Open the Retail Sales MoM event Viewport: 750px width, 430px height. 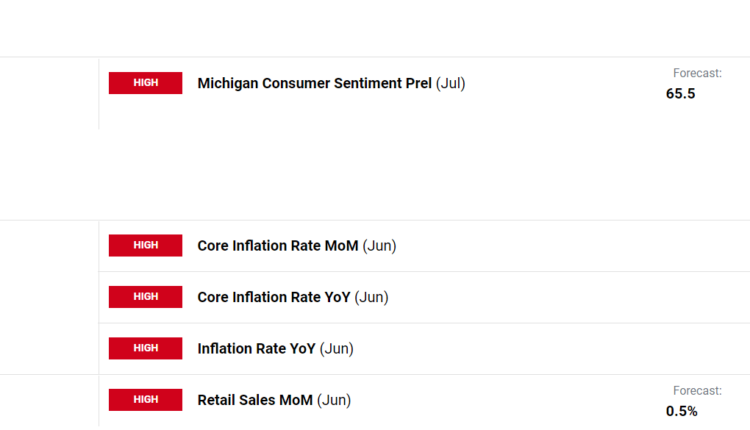pyautogui.click(x=256, y=400)
